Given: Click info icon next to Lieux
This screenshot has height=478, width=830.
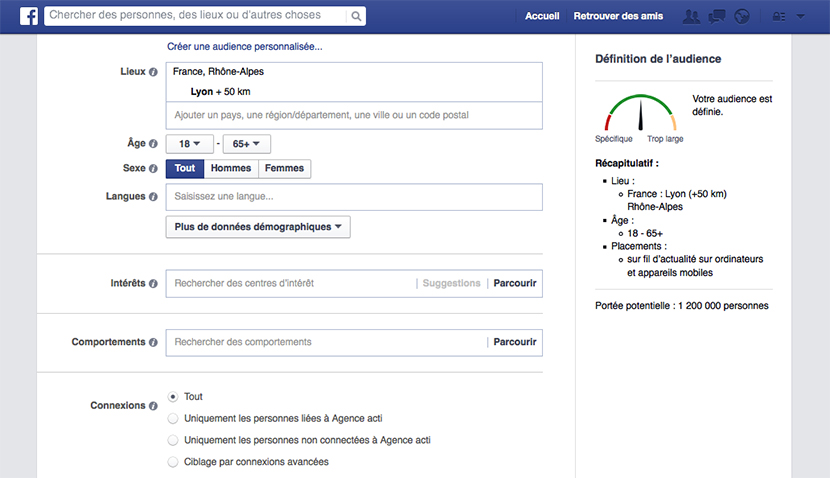Looking at the screenshot, I should pos(153,72).
